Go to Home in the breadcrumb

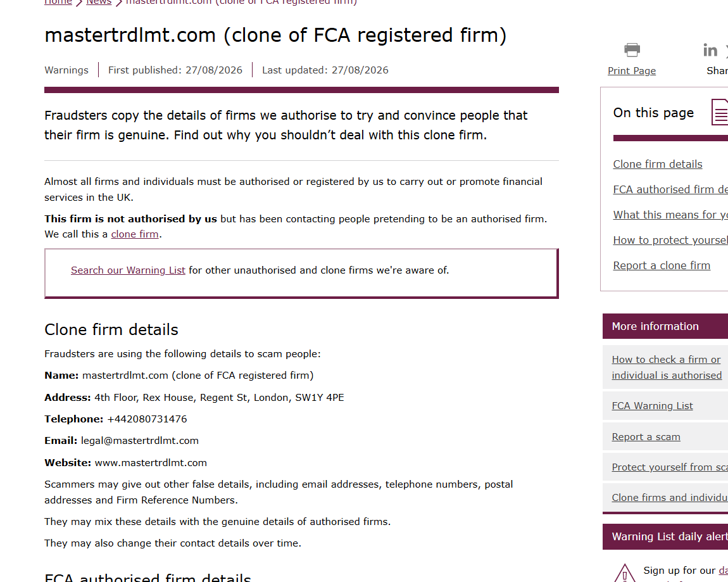(x=58, y=3)
